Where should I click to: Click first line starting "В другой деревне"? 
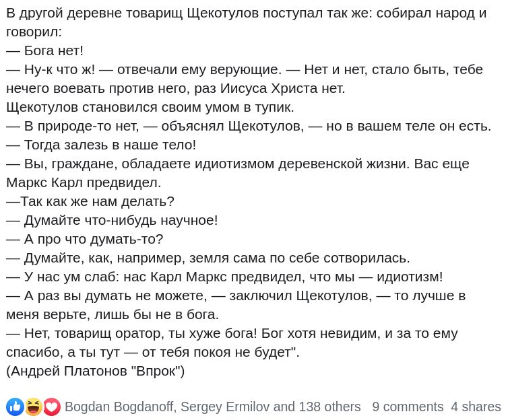tap(247, 13)
